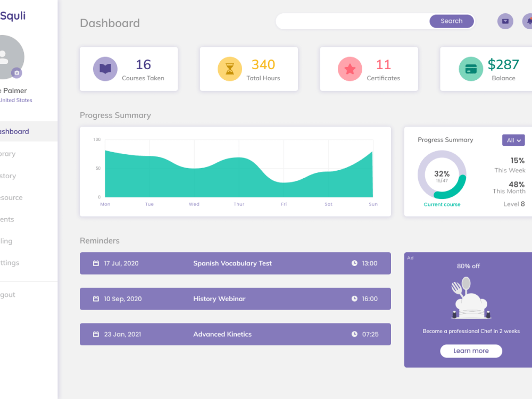Click 'Become a professional Chef in 2 weeks' text
This screenshot has width=532, height=399.
(471, 331)
